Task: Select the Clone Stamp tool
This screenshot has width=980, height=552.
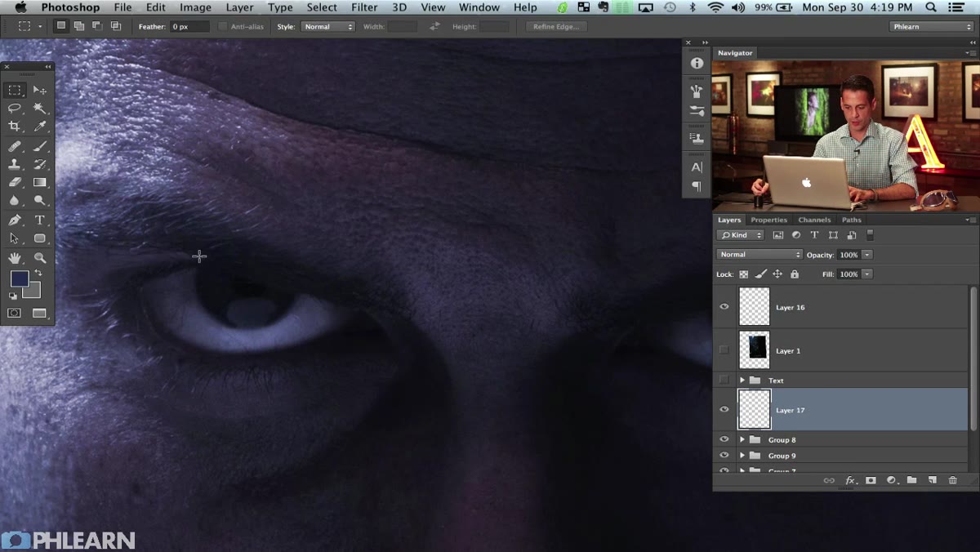Action: 15,164
